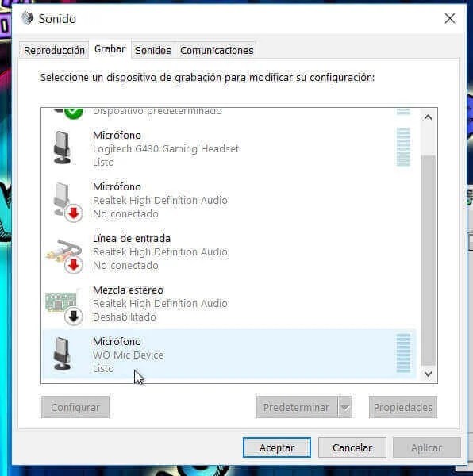The width and height of the screenshot is (473, 476).
Task: Click the Mezcla estéreo sound card icon
Action: tap(64, 306)
